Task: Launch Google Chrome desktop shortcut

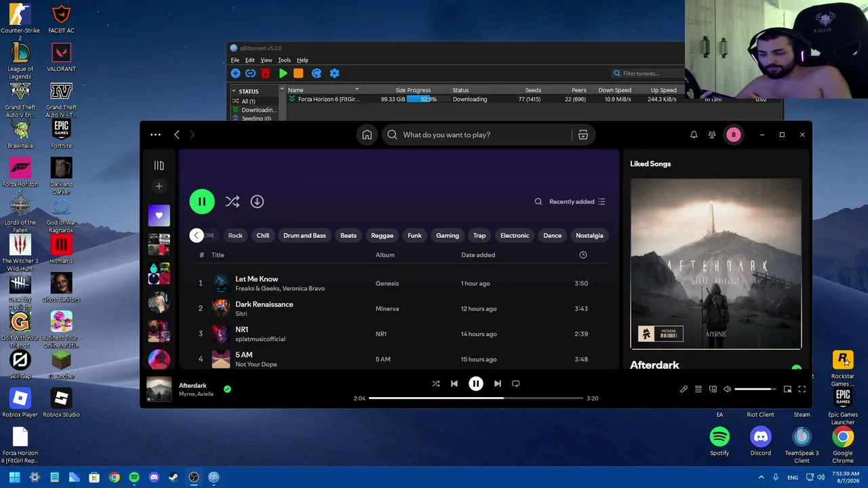Action: point(843,445)
